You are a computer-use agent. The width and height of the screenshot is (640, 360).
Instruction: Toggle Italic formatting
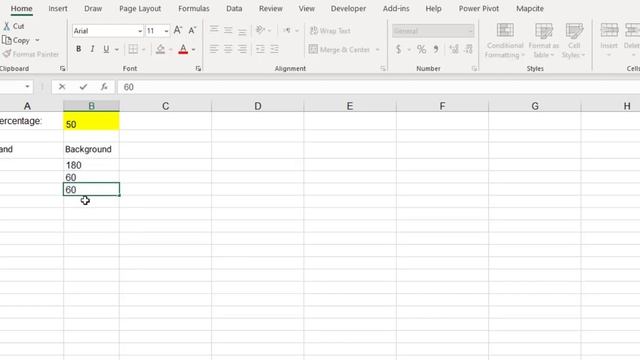[92, 49]
